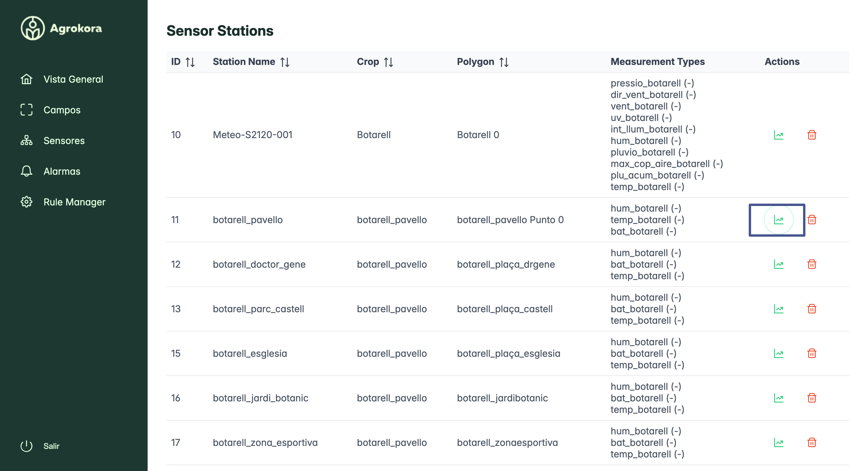Viewport: 868px width, 471px height.
Task: Click the Campos sidebar label
Action: 62,109
